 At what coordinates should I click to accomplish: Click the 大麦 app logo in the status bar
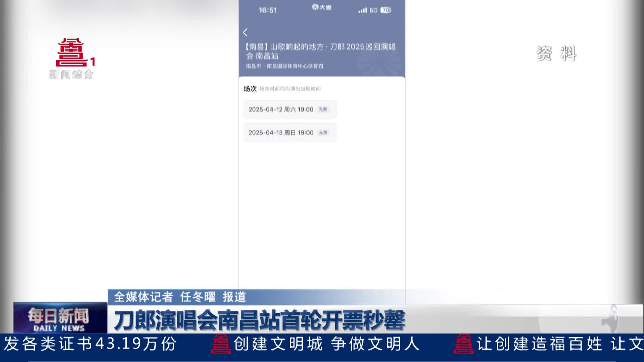point(321,7)
